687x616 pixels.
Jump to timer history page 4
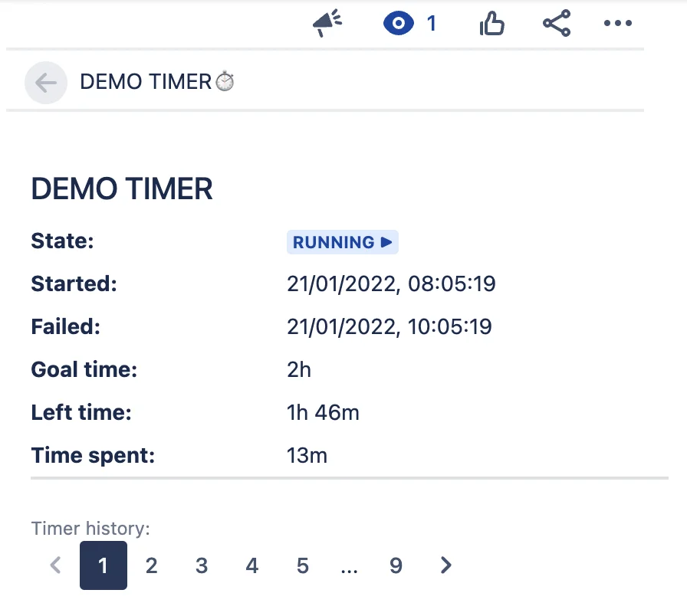coord(252,565)
